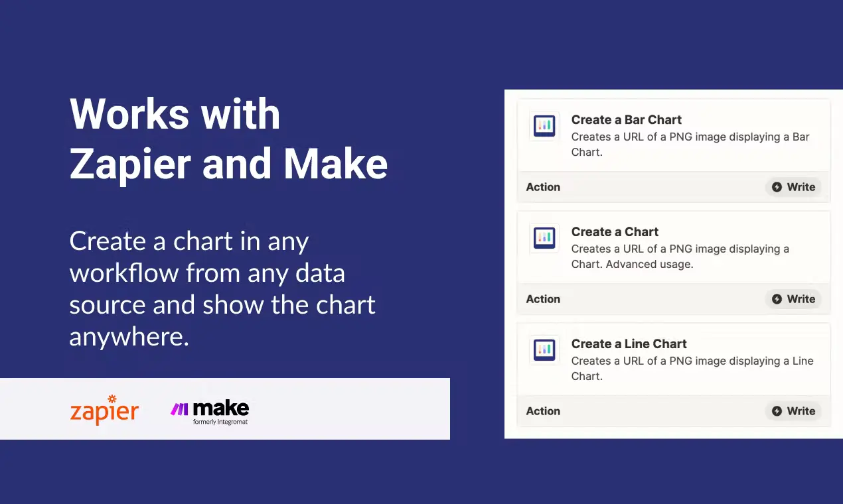
Task: Select the Create a Bar Chart title
Action: tap(626, 120)
